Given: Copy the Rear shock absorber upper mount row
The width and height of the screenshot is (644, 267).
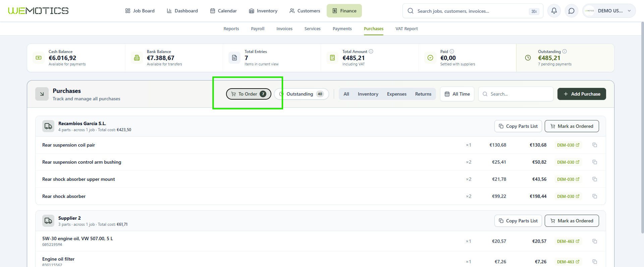Looking at the screenshot, I should click(595, 179).
